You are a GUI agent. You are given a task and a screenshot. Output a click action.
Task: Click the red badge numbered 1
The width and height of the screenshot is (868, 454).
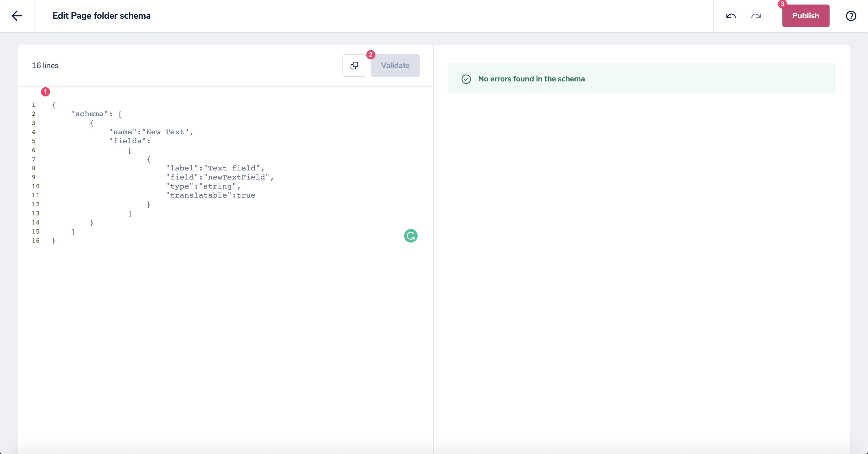45,92
